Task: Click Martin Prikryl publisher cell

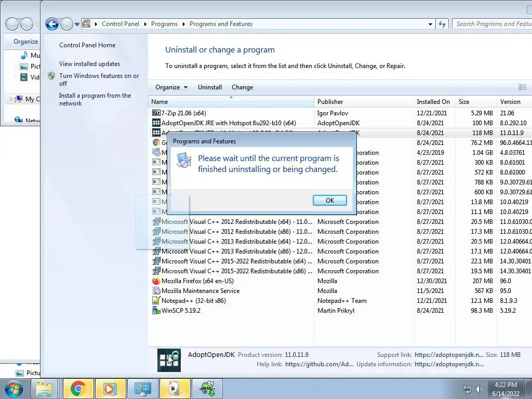Action: tap(336, 311)
